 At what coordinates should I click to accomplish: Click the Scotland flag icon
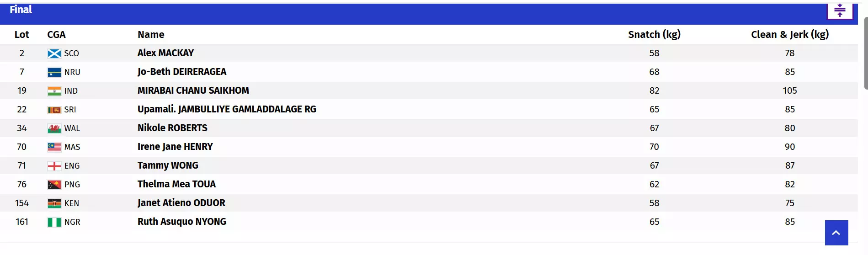[54, 53]
